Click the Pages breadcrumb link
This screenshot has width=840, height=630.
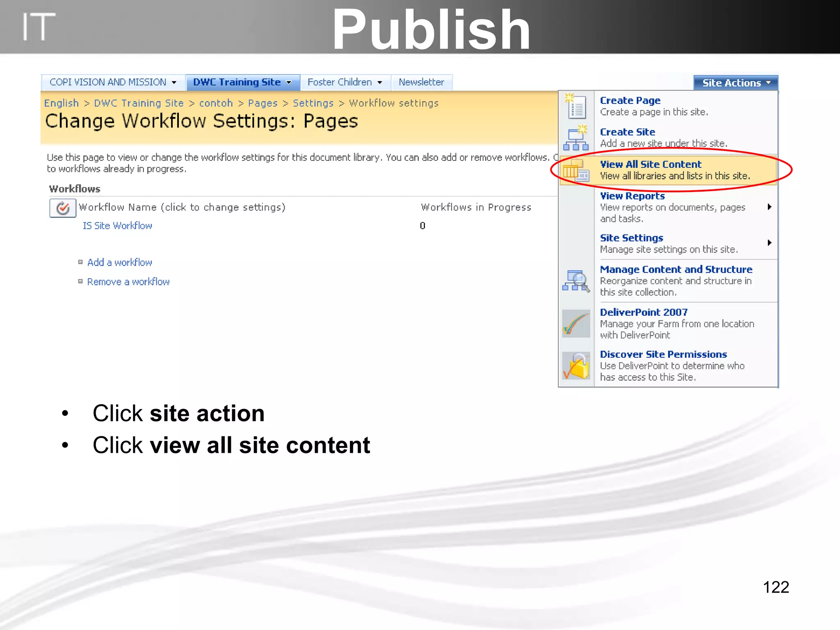(x=263, y=103)
